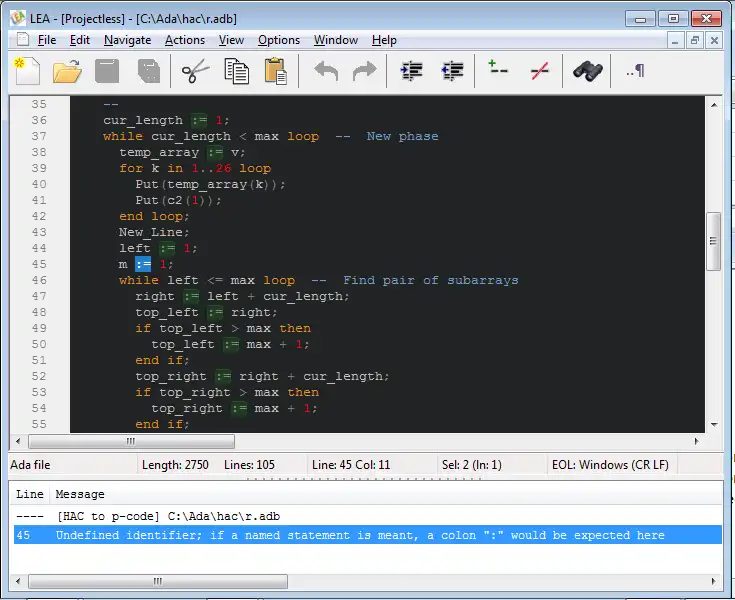Click the Comment selection icon
Screen dimensions: 735x600
click(497, 71)
